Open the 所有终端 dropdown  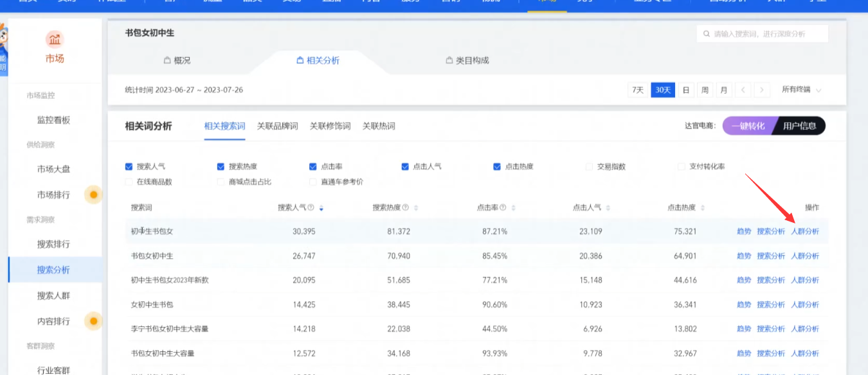(x=801, y=90)
